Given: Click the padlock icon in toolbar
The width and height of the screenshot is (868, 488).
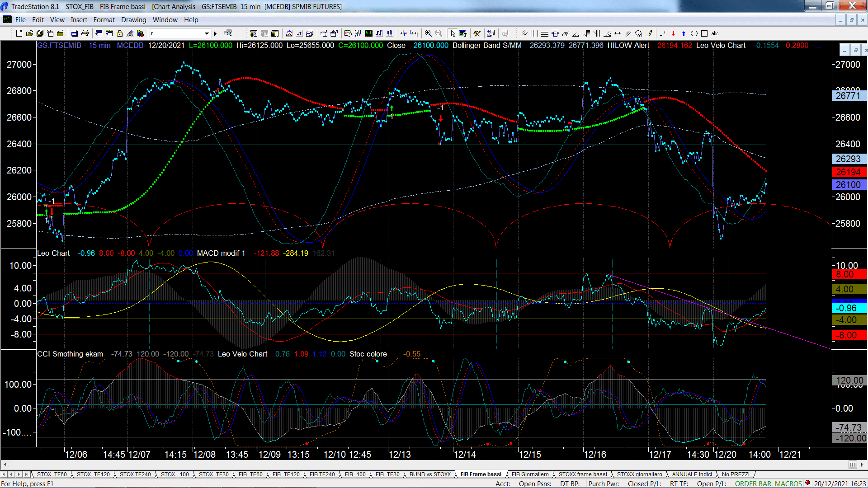Looking at the screenshot, I should pos(120,33).
